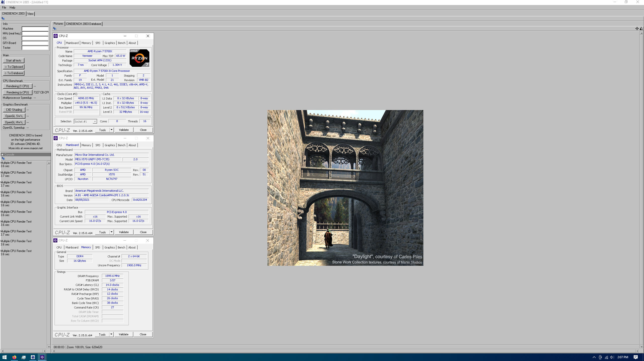This screenshot has height=361, width=644.
Task: Run OpenGL SW-L benchmark
Action: click(14, 116)
